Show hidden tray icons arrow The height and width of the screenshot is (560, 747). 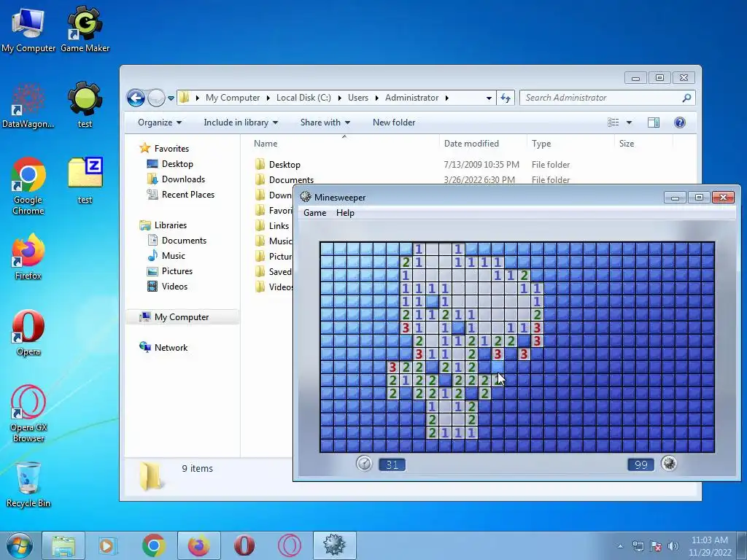coord(620,546)
